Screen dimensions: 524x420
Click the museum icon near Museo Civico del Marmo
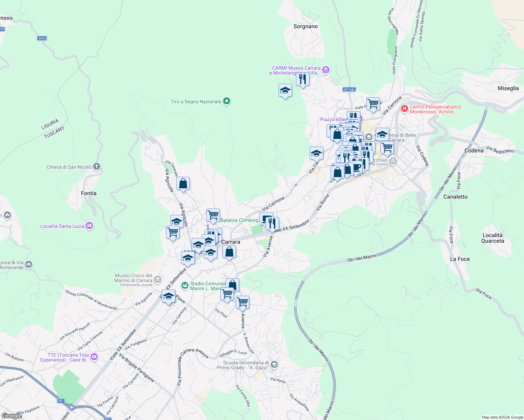tap(157, 280)
